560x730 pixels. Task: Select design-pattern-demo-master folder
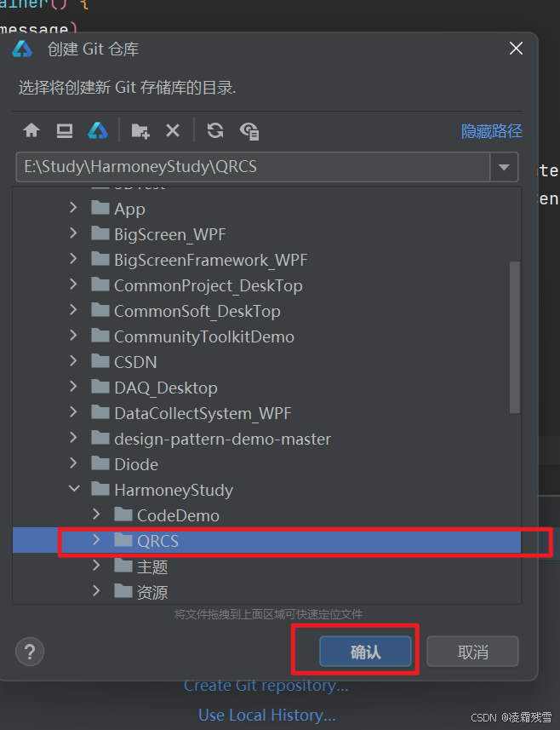pyautogui.click(x=266, y=439)
